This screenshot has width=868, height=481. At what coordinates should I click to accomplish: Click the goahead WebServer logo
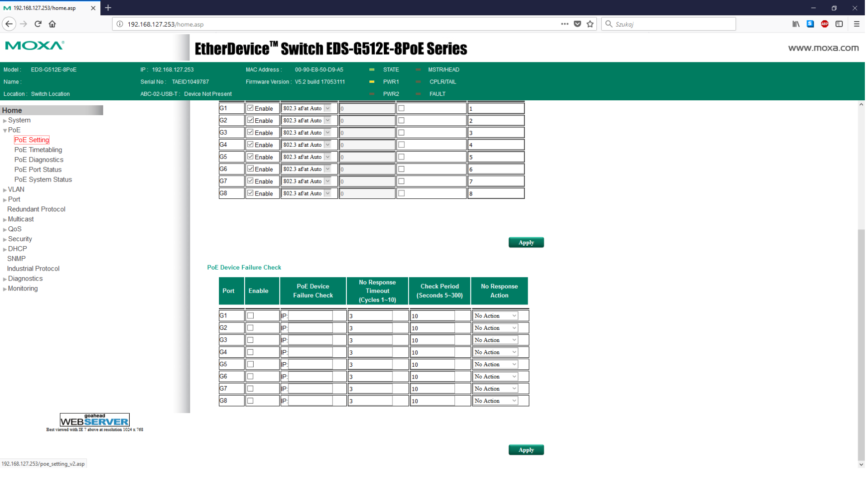94,420
